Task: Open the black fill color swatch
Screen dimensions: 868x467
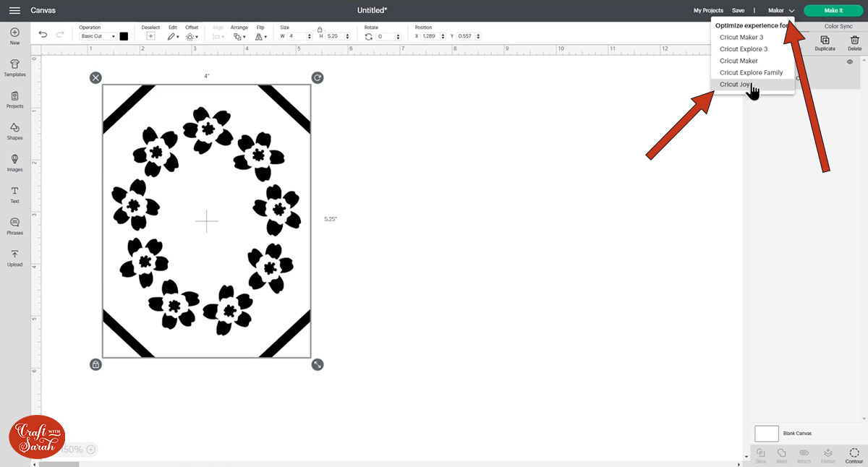Action: point(122,35)
